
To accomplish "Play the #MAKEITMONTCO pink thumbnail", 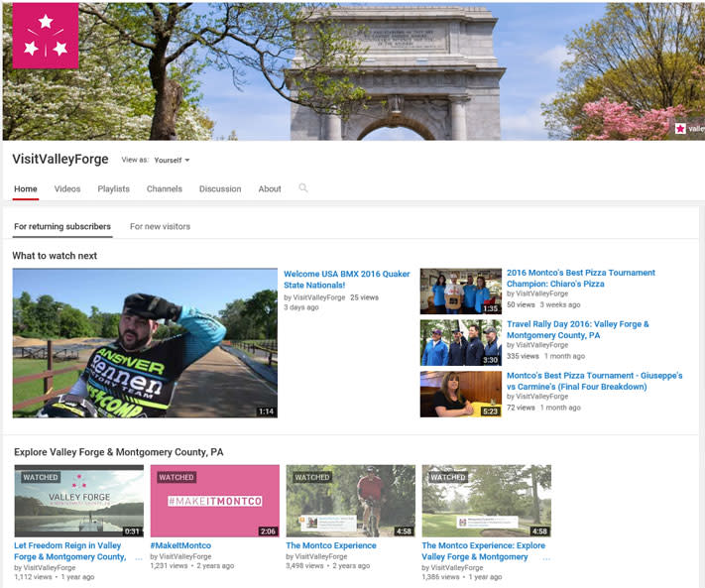I will point(215,501).
